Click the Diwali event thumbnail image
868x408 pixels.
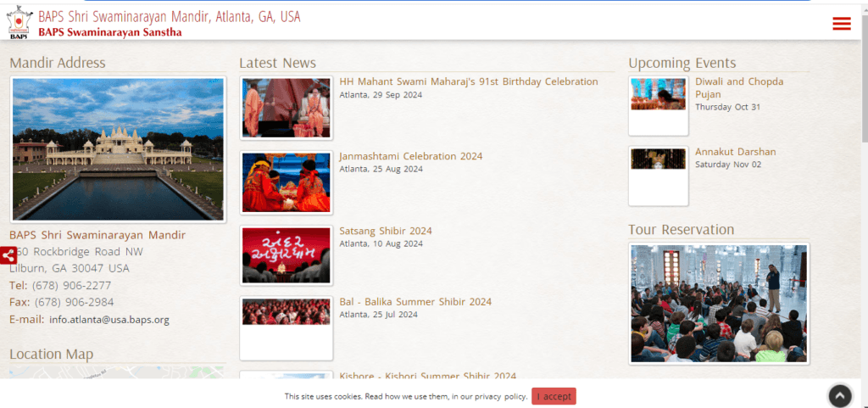point(658,95)
